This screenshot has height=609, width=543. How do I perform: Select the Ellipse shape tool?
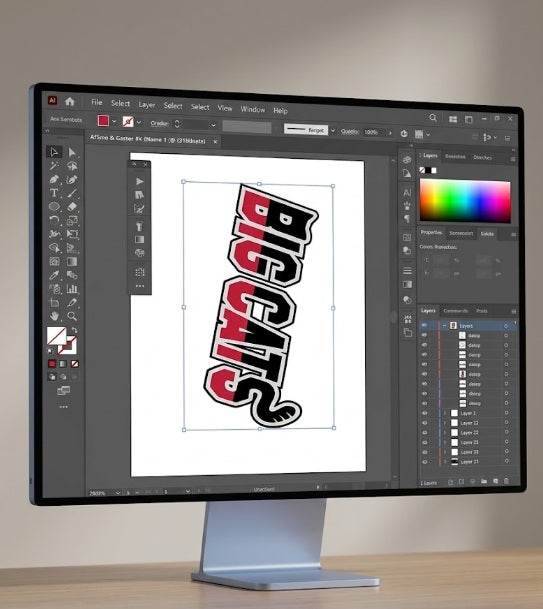click(54, 206)
